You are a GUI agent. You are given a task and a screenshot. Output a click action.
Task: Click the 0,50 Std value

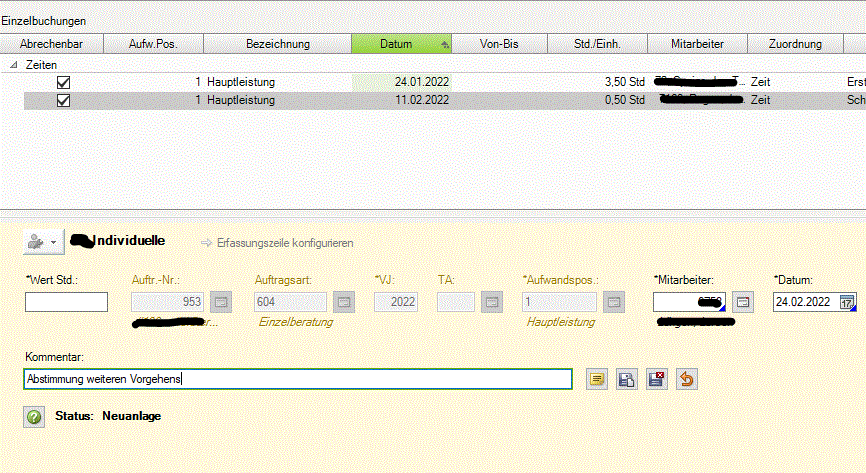coord(625,101)
